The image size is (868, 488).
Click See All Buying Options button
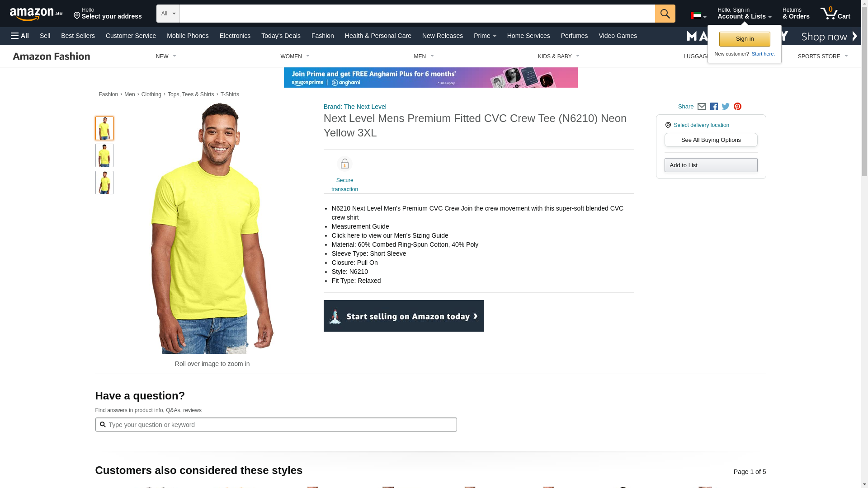point(711,140)
